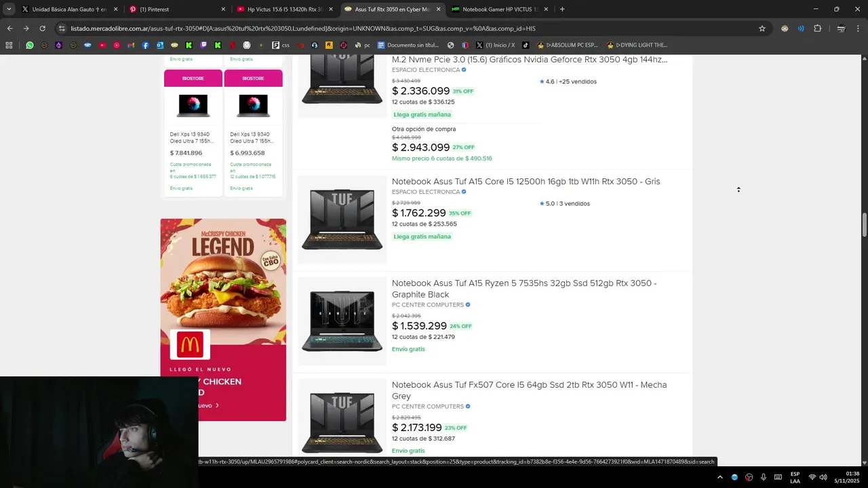Open Dell Xps 13 ad priced $ 7.841.896
Viewport: 868px width, 488px height.
pyautogui.click(x=193, y=132)
